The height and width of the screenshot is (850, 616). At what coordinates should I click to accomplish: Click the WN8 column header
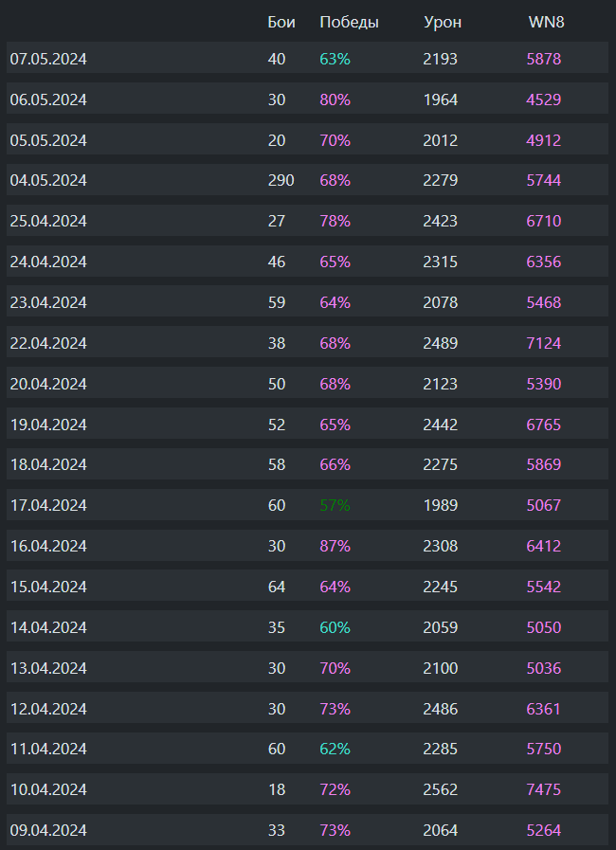[x=546, y=22]
